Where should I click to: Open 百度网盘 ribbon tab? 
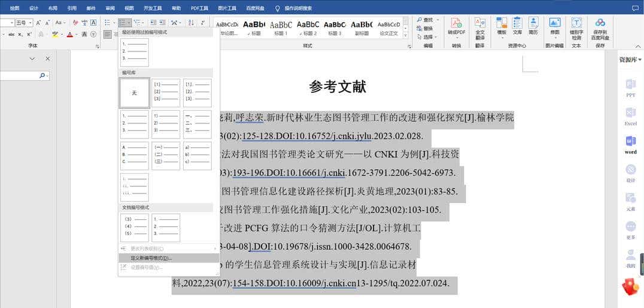click(x=256, y=8)
